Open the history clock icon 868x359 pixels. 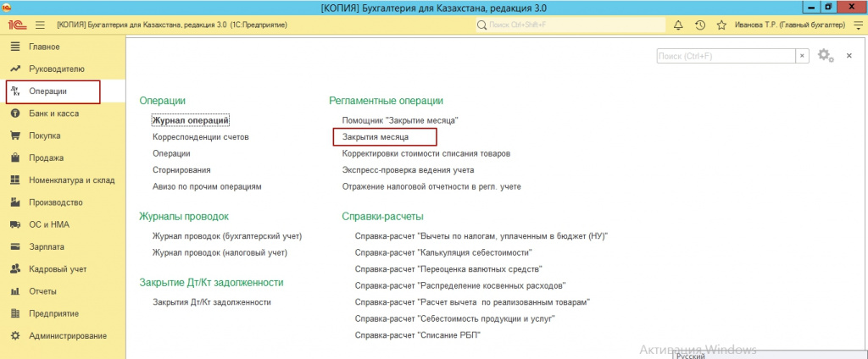699,25
